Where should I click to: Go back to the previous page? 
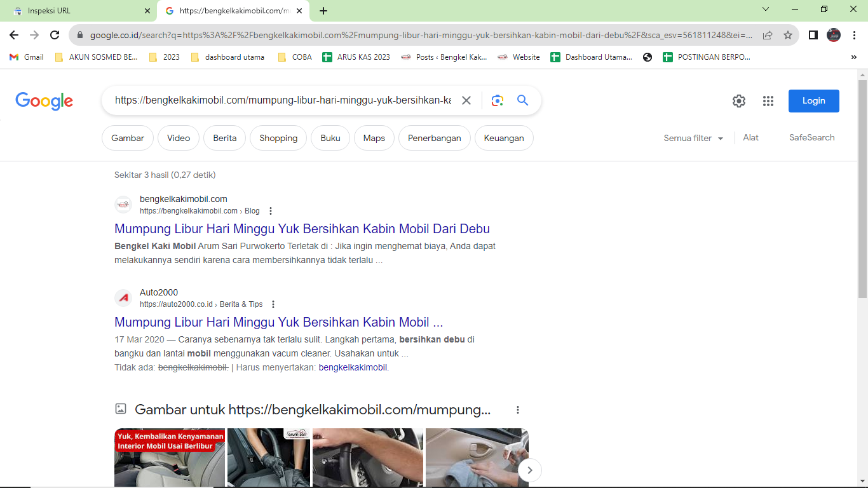[x=14, y=36]
